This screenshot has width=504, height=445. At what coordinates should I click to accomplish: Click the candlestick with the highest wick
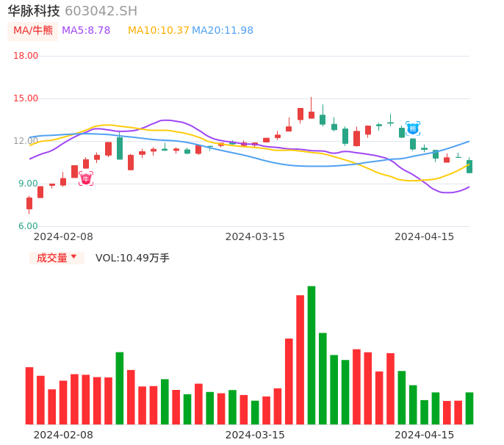coord(312,109)
